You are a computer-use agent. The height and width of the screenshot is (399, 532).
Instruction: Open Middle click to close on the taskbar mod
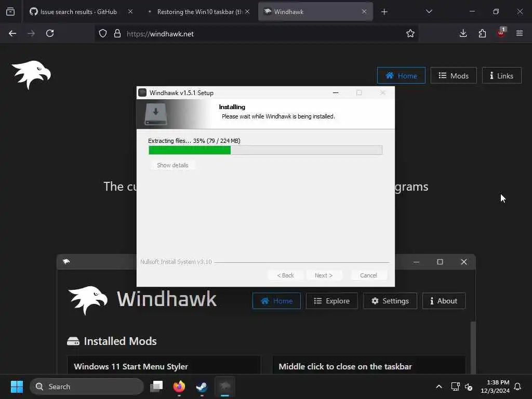369,365
